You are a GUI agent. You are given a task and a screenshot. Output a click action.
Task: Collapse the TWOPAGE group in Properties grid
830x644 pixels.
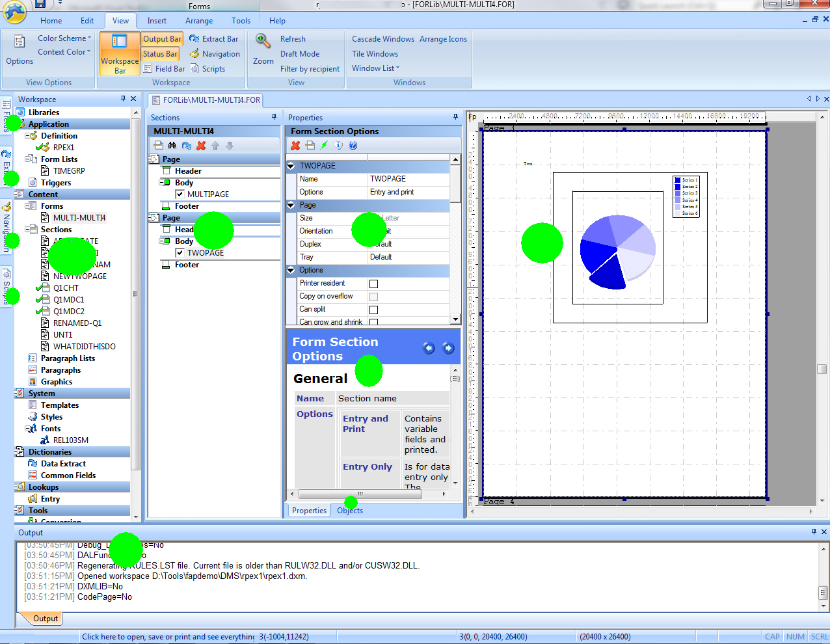(x=291, y=166)
